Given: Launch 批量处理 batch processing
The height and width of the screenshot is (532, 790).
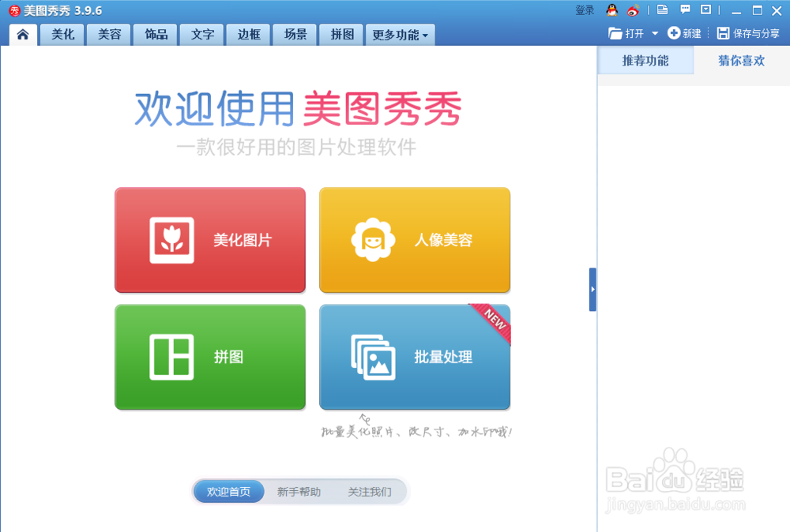Looking at the screenshot, I should click(414, 357).
